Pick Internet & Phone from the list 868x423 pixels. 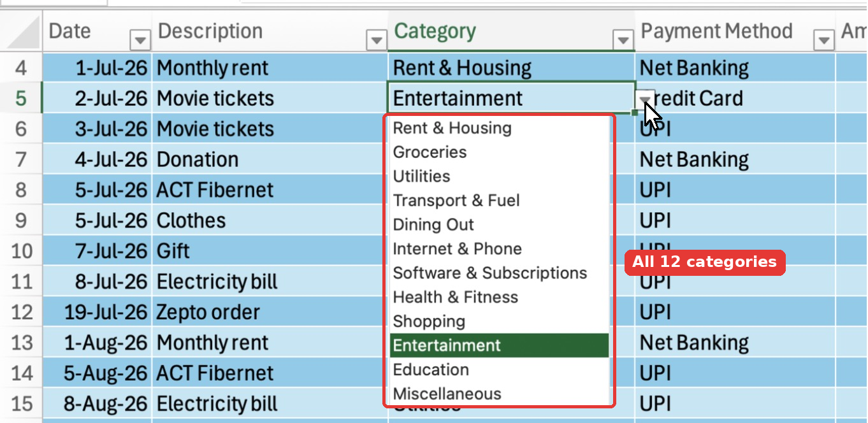click(x=499, y=249)
